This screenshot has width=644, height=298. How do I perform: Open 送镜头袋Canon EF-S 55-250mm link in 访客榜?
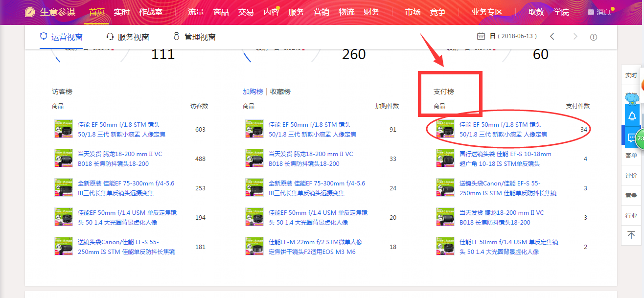pos(126,247)
